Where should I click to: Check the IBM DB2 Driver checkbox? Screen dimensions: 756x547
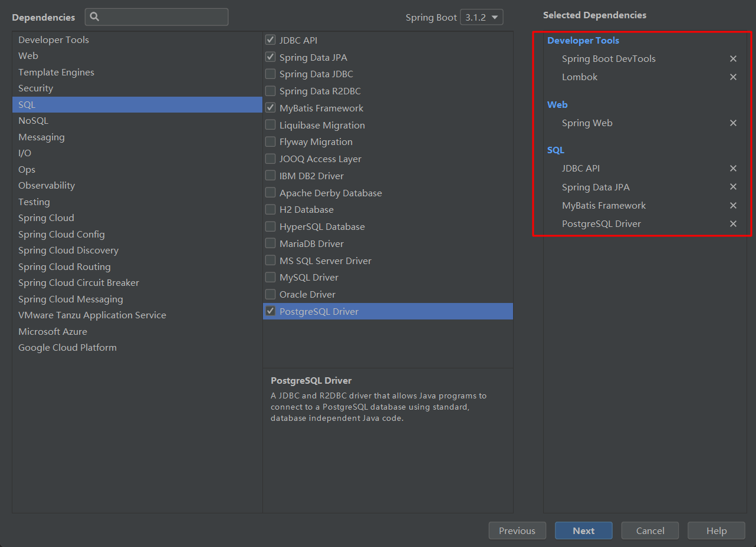click(270, 176)
